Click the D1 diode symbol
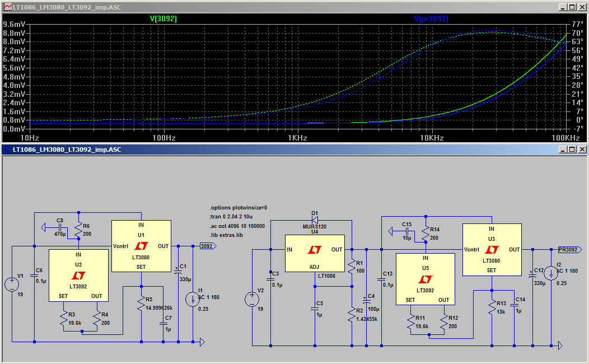 pyautogui.click(x=315, y=220)
